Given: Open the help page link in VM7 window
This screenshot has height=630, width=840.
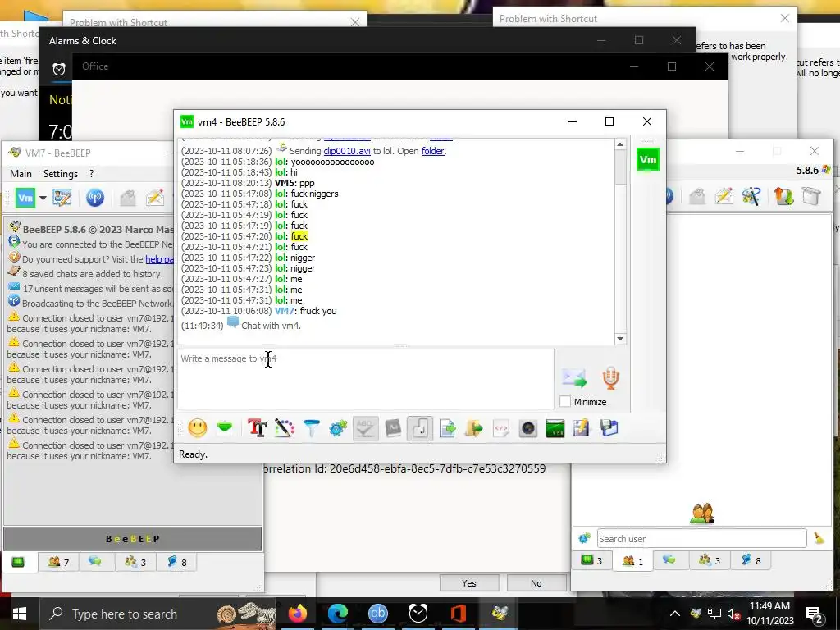Looking at the screenshot, I should pos(160,259).
